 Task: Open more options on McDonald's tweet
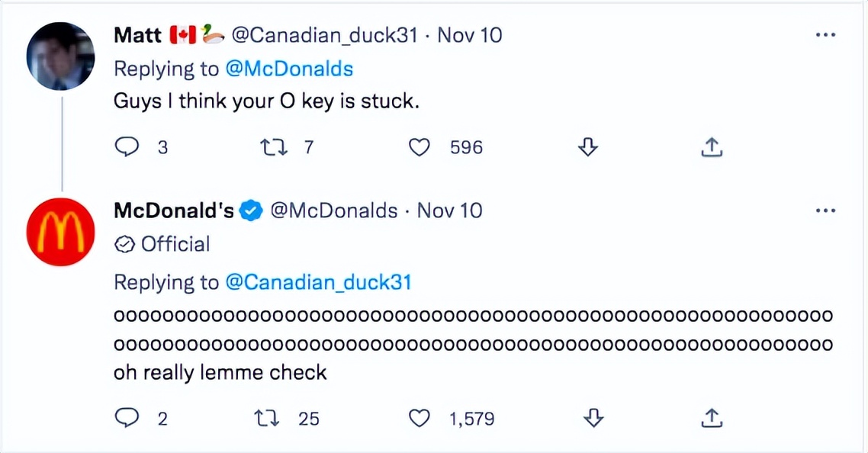coord(825,210)
